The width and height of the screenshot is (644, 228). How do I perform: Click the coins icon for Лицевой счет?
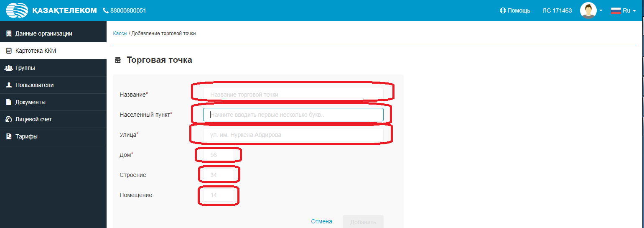coord(9,119)
